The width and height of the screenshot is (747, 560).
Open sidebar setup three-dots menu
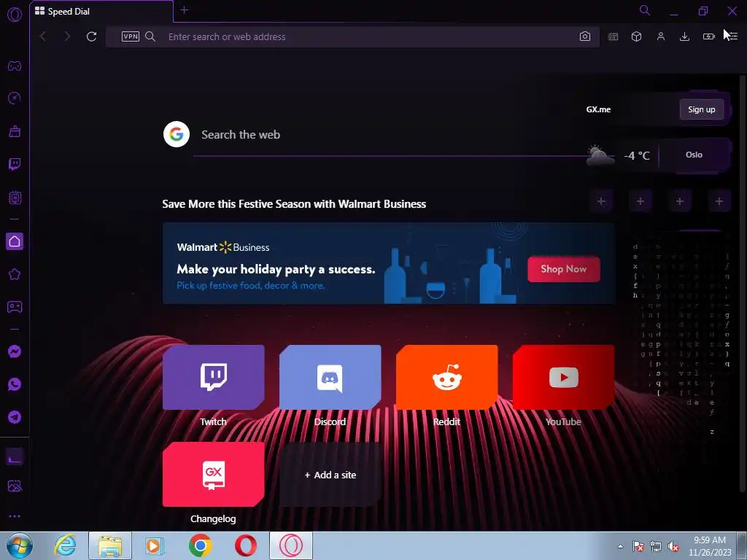click(15, 516)
